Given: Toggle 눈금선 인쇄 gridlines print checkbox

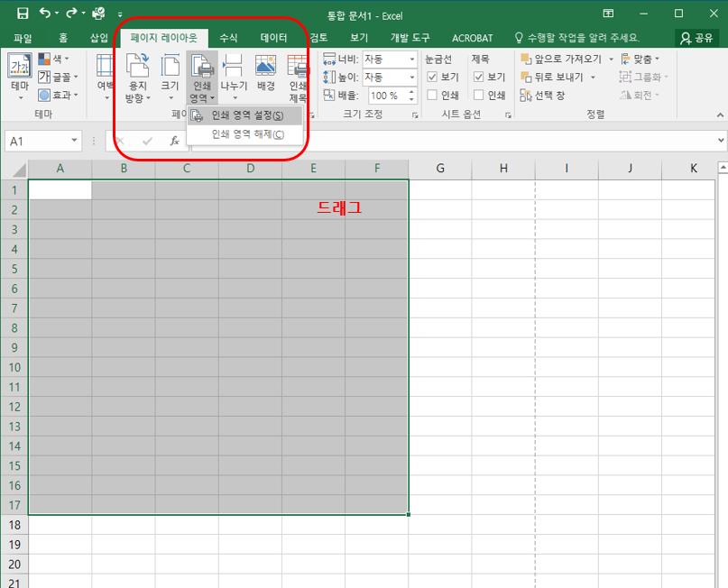Looking at the screenshot, I should [x=432, y=95].
